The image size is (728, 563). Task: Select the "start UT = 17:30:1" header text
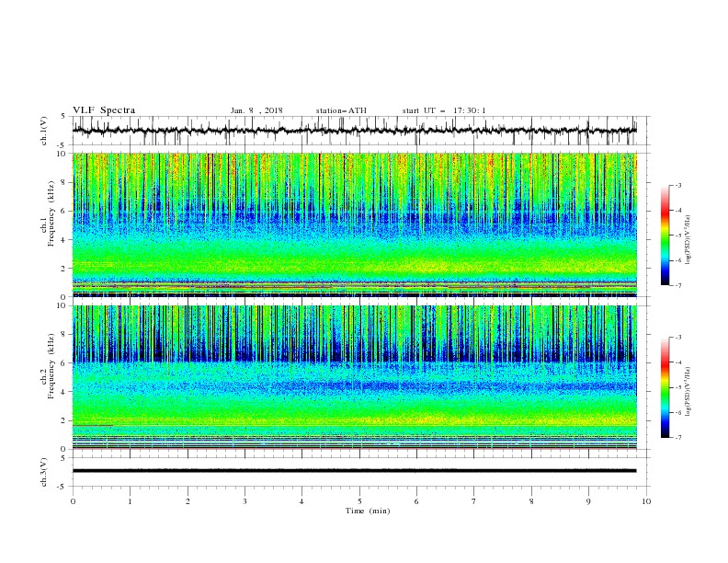(444, 110)
